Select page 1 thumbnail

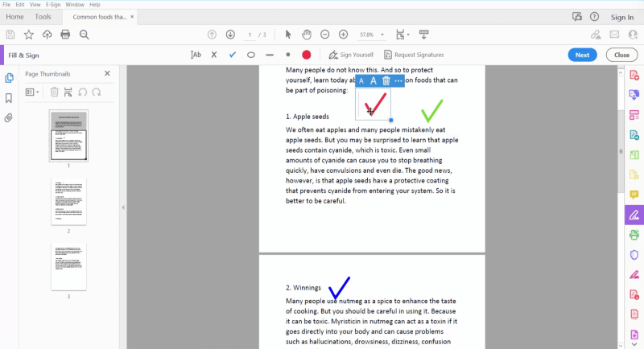pyautogui.click(x=68, y=136)
